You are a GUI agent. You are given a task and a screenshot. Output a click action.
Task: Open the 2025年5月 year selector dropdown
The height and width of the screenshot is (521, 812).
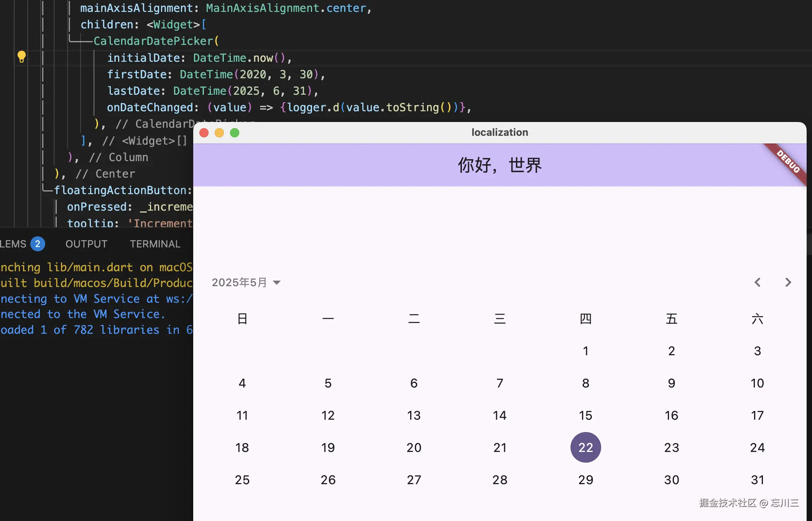pyautogui.click(x=239, y=283)
